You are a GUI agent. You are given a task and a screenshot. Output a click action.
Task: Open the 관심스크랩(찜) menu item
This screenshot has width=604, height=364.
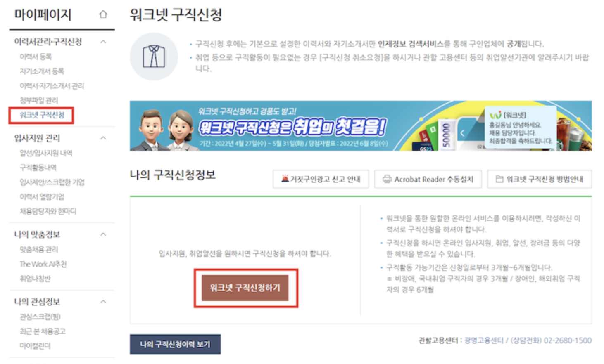[x=40, y=317]
